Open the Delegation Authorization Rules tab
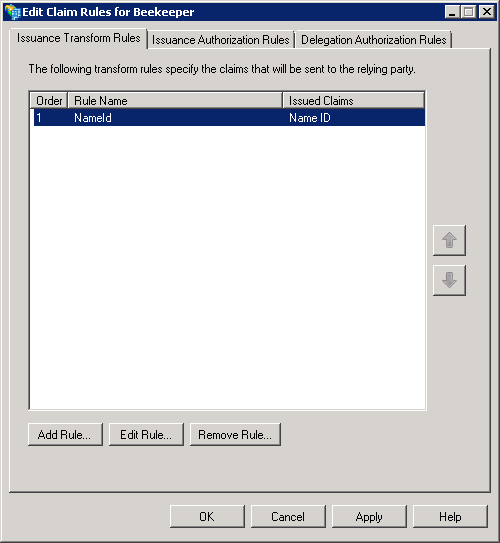The width and height of the screenshot is (500, 543). coord(374,40)
